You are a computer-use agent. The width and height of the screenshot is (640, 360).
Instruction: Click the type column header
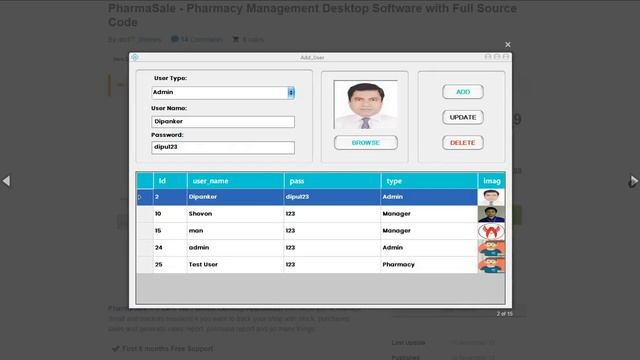coord(429,181)
